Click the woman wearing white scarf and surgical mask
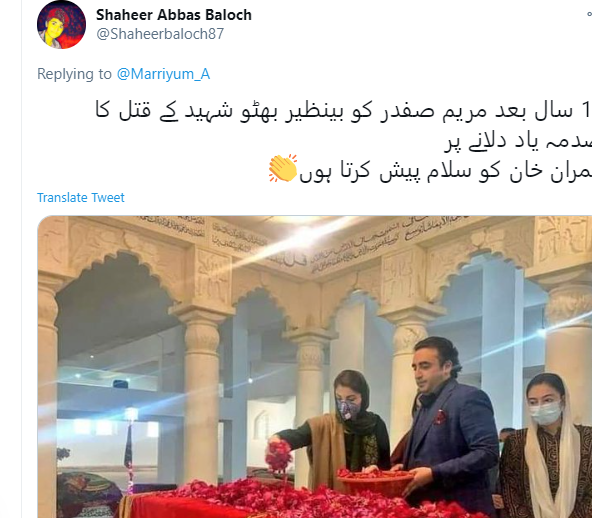592x518 pixels. (x=546, y=446)
